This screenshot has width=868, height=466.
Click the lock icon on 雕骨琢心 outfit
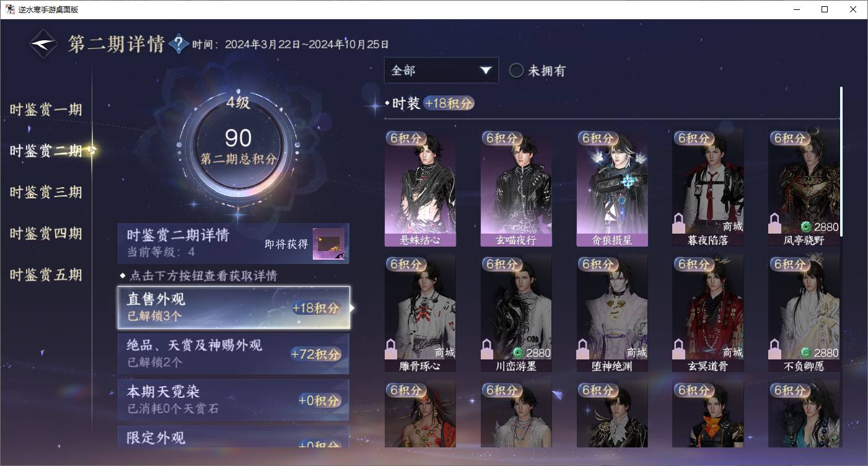(390, 349)
